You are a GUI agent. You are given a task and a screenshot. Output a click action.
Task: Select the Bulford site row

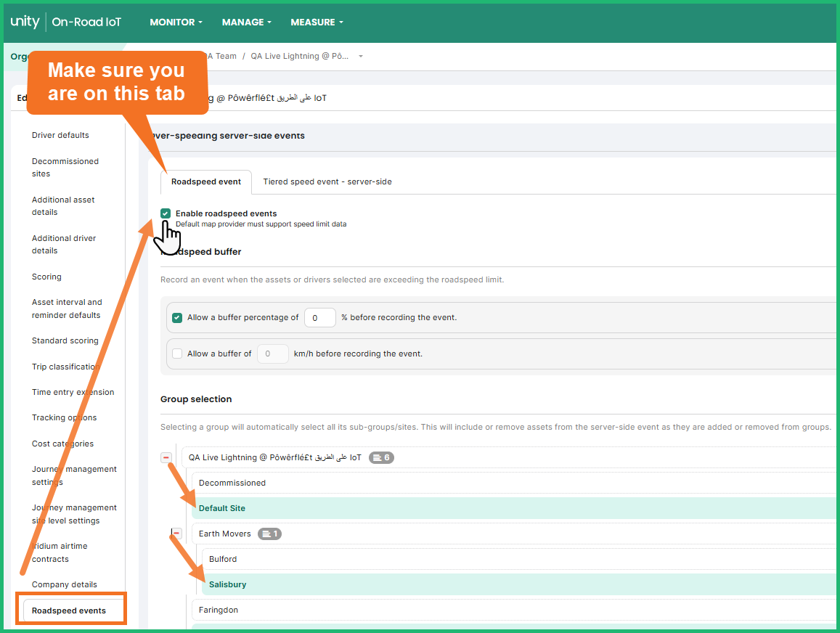point(520,559)
